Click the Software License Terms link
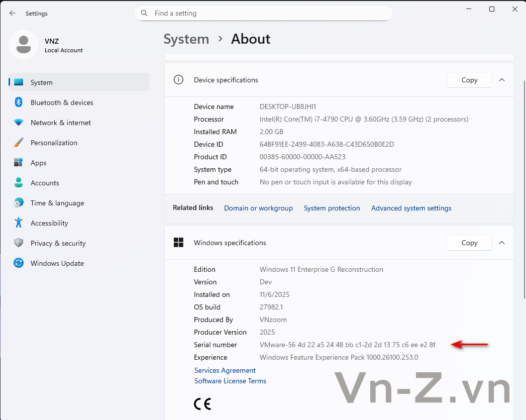Viewport: 526px width, 420px height. tap(230, 381)
